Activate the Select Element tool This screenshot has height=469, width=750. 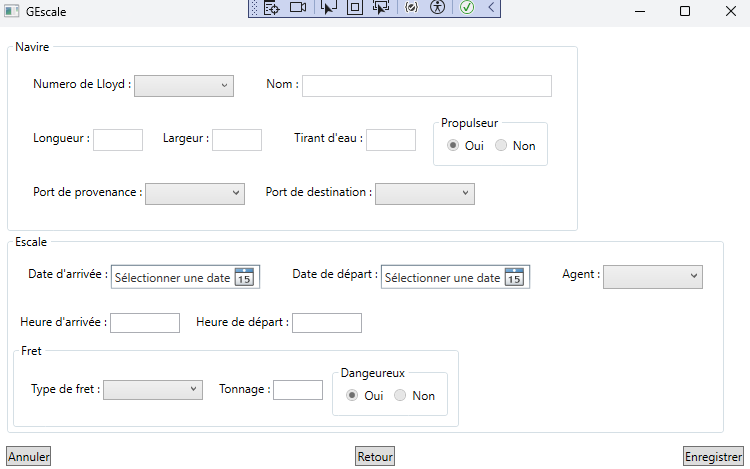click(x=329, y=8)
